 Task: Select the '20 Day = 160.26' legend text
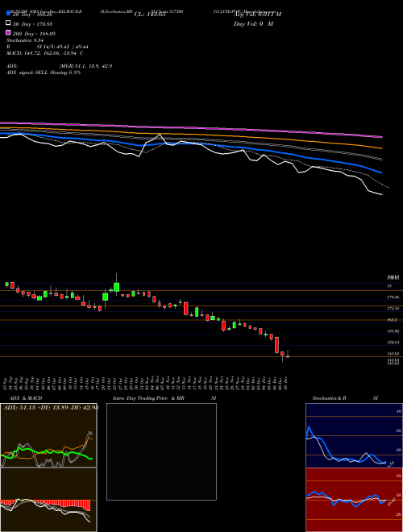click(x=33, y=15)
